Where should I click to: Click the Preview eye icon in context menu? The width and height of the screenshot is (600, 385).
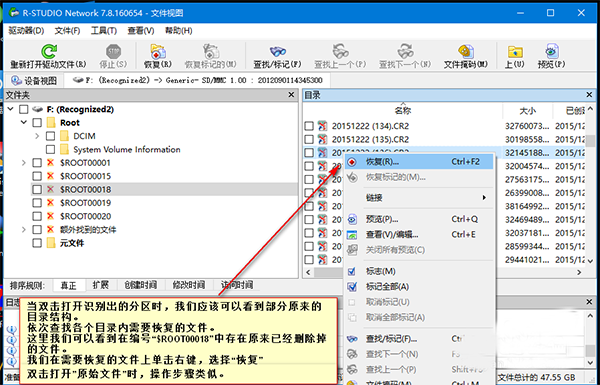click(352, 219)
